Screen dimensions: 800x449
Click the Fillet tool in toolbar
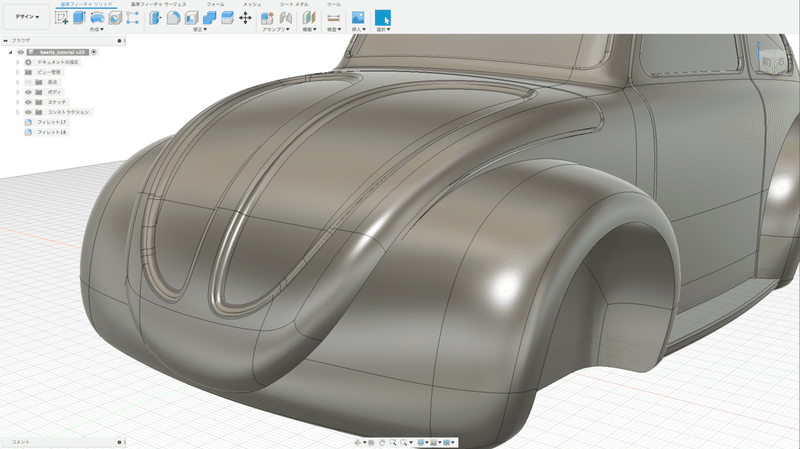point(173,18)
